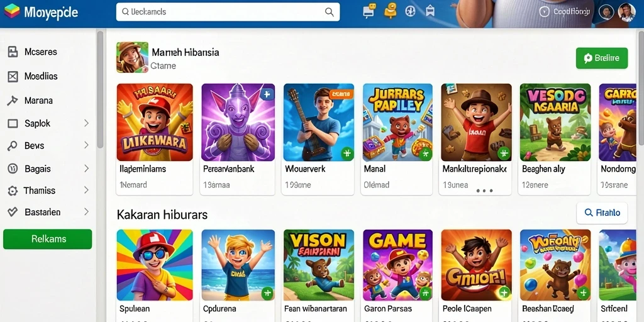Select Marana in the sidebar
The width and height of the screenshot is (644, 322).
point(38,100)
